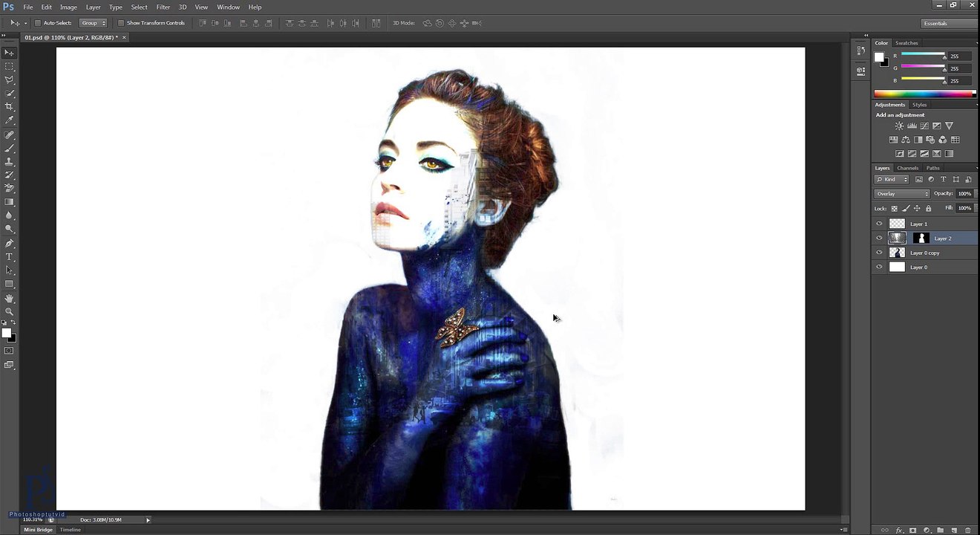Select the Brush tool
The image size is (980, 535).
pyautogui.click(x=9, y=148)
